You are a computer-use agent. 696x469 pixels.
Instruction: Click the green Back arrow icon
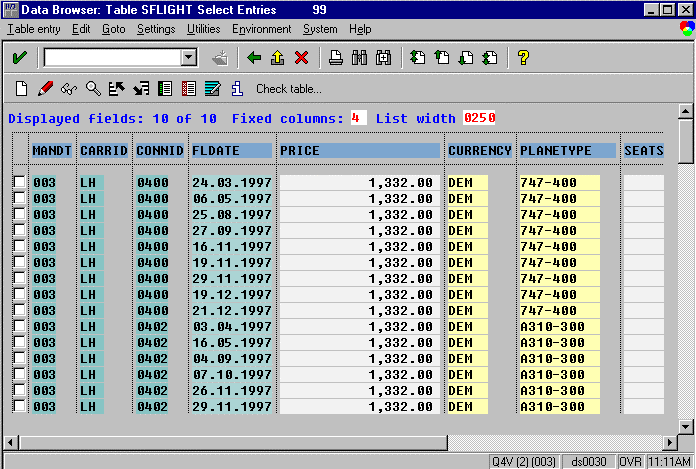(x=254, y=58)
